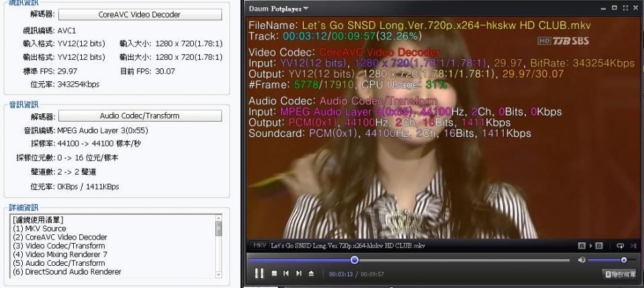Click the MPEG Audio Layer 3(0x55) value
Image resolution: width=644 pixels, height=288 pixels.
click(103, 131)
